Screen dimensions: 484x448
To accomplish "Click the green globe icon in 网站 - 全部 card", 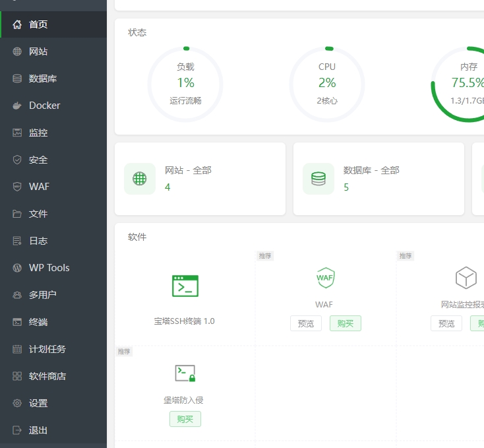I will coord(140,179).
